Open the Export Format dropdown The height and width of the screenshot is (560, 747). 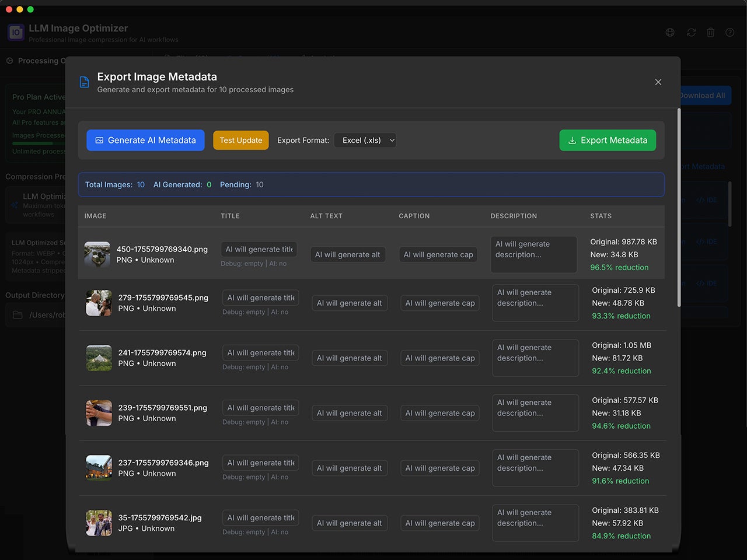coord(365,140)
